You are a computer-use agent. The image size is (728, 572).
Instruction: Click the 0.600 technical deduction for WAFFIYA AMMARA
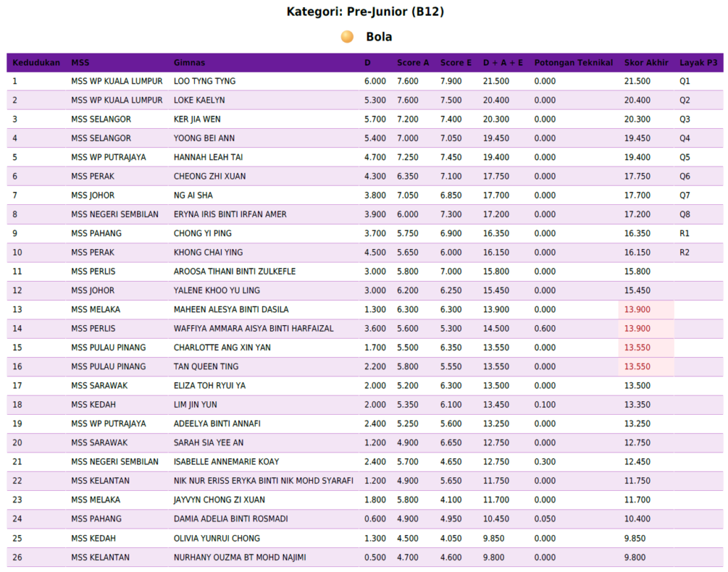[x=545, y=329]
